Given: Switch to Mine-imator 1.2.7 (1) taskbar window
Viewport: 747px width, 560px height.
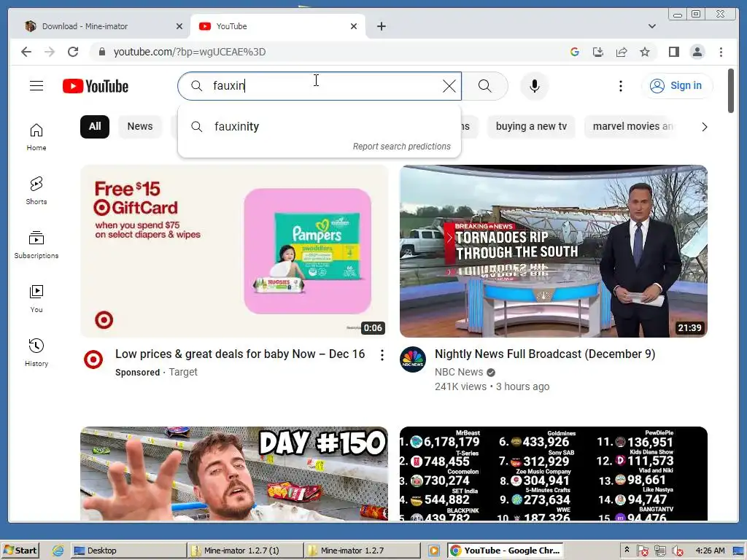Looking at the screenshot, I should [245, 551].
